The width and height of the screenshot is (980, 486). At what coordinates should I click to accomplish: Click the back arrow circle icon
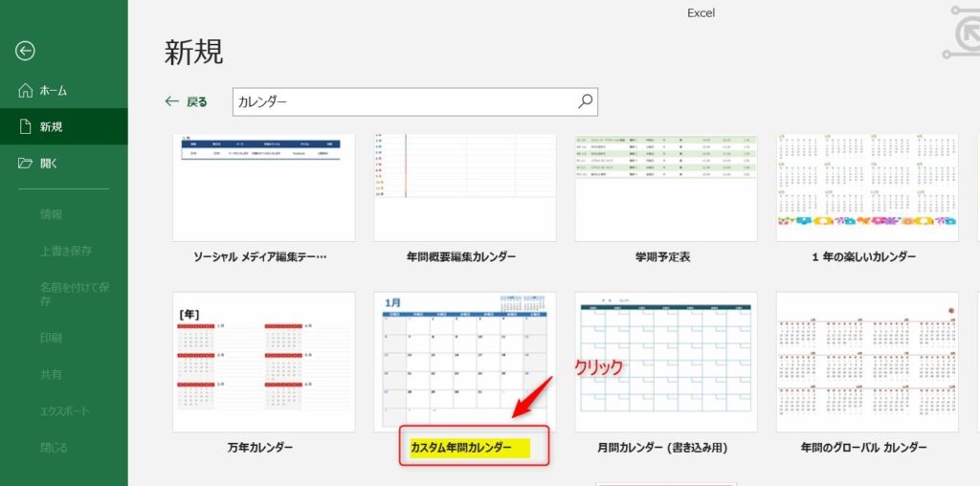coord(26,52)
